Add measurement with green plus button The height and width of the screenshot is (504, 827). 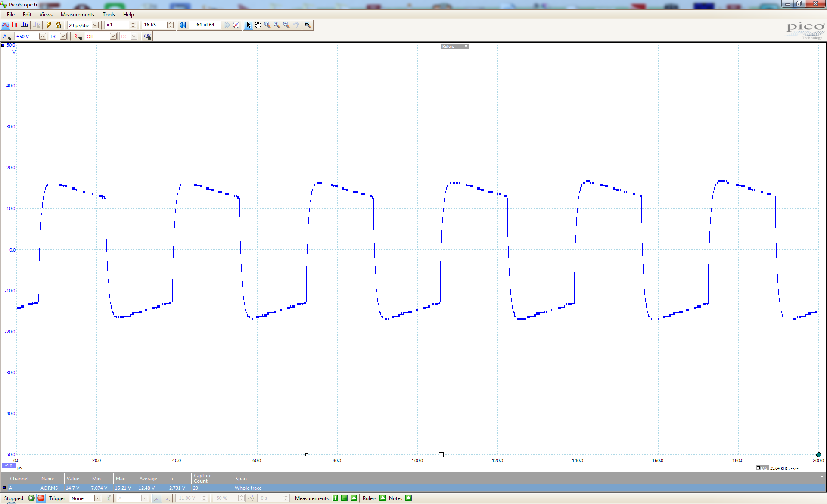point(335,498)
